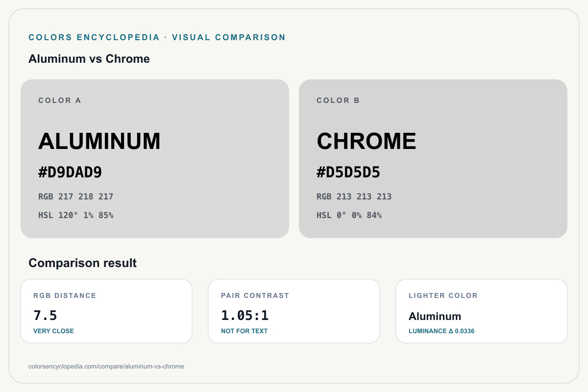
Task: Click the 'COLOR B' label
Action: click(x=338, y=100)
